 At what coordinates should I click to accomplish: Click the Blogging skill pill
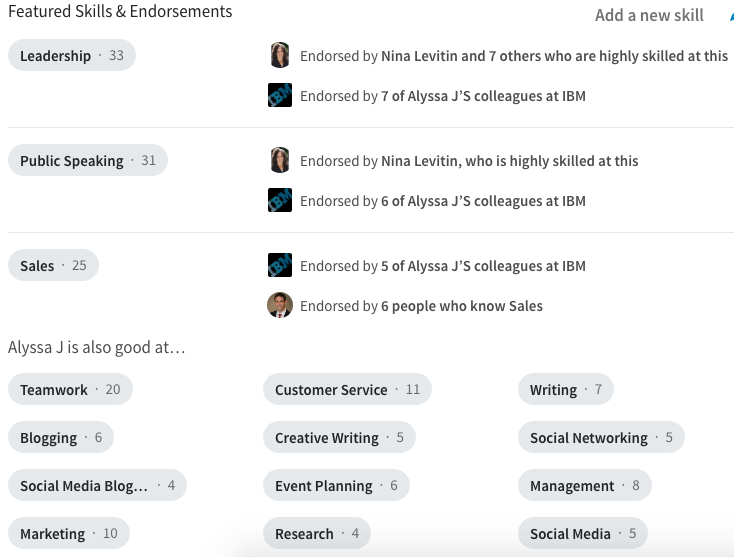[x=60, y=438]
